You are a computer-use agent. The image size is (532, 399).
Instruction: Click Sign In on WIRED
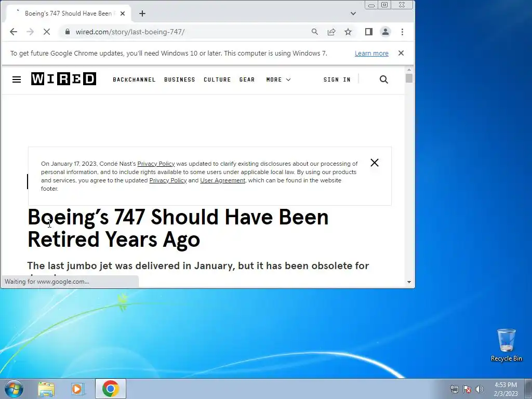tap(337, 79)
